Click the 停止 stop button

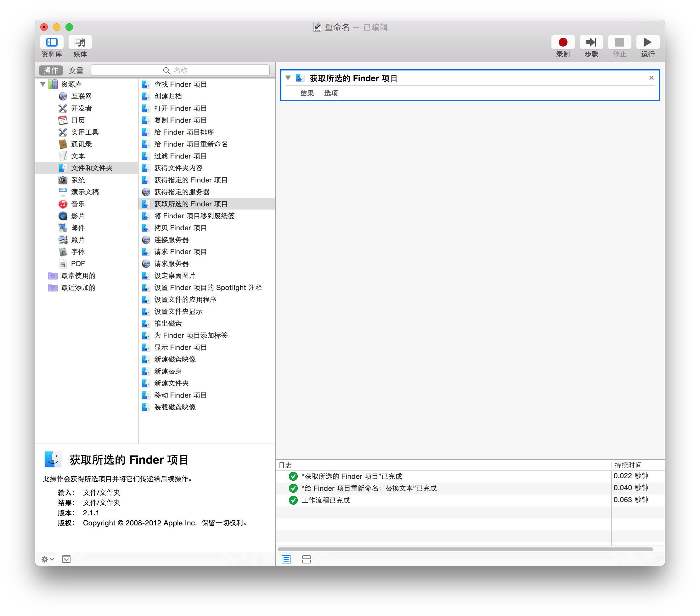(619, 42)
